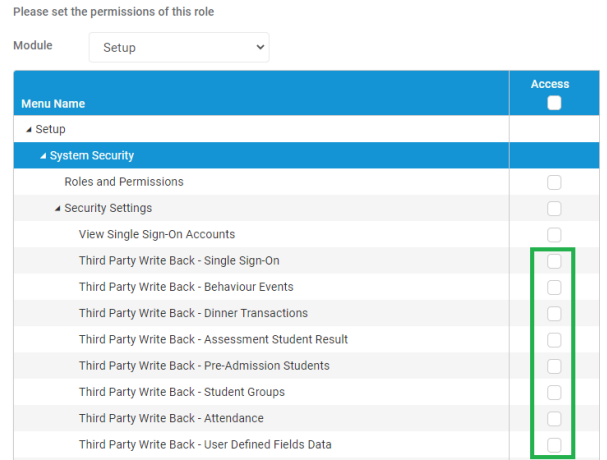Image resolution: width=607 pixels, height=460 pixels.
Task: Tick View Single Sign-On Accounts checkbox
Action: tap(554, 235)
